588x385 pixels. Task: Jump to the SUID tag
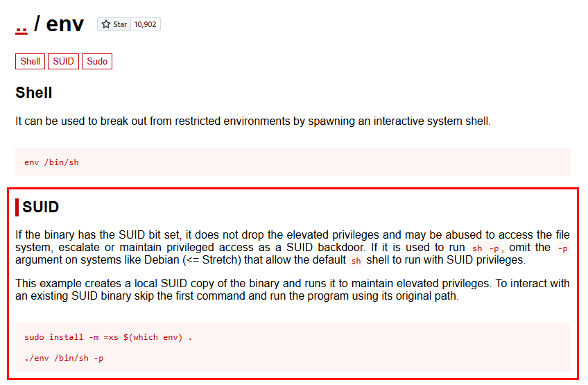pos(63,61)
